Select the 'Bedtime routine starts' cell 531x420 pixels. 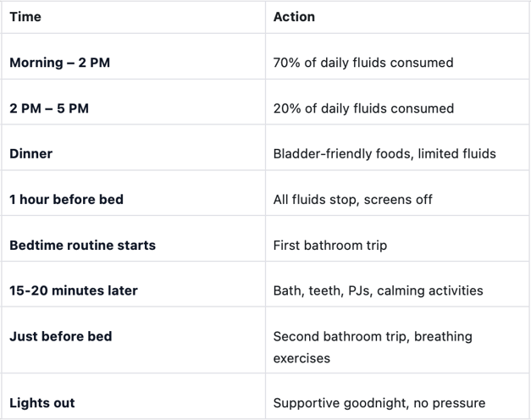tap(82, 246)
